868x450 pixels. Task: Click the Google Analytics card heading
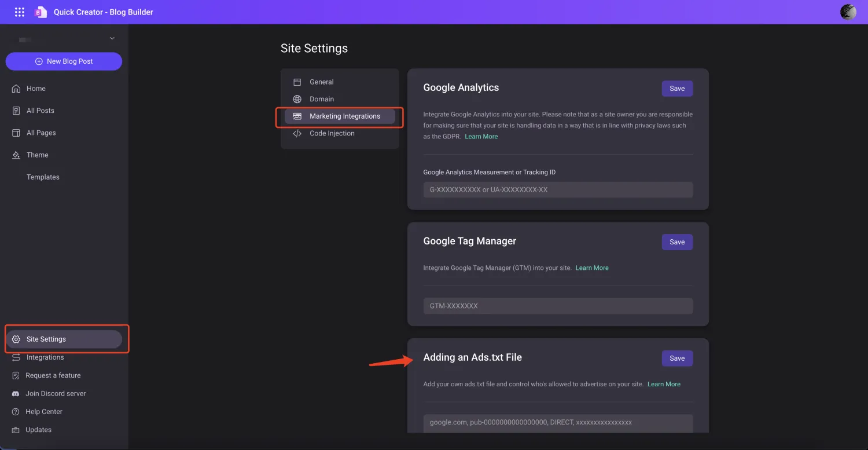(x=461, y=88)
